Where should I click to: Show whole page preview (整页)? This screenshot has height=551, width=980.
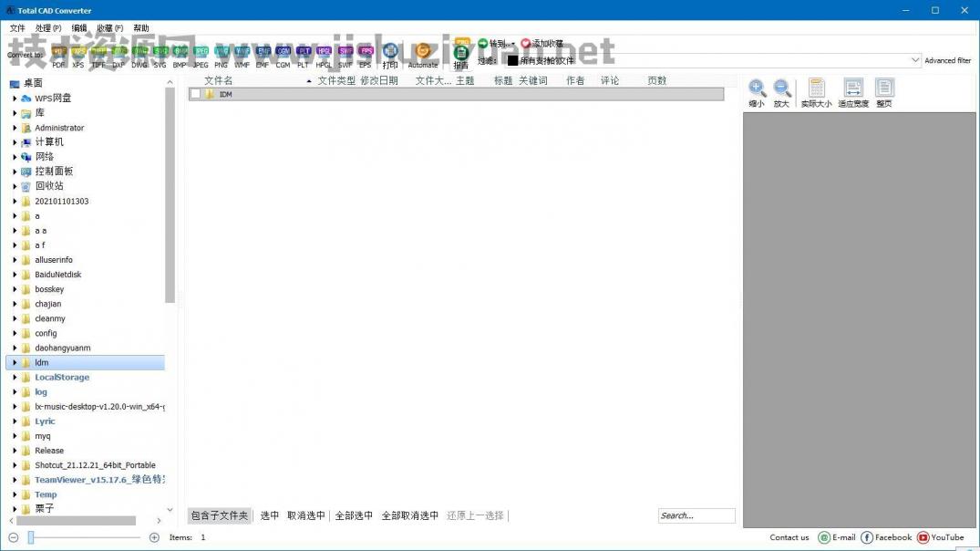pyautogui.click(x=884, y=93)
